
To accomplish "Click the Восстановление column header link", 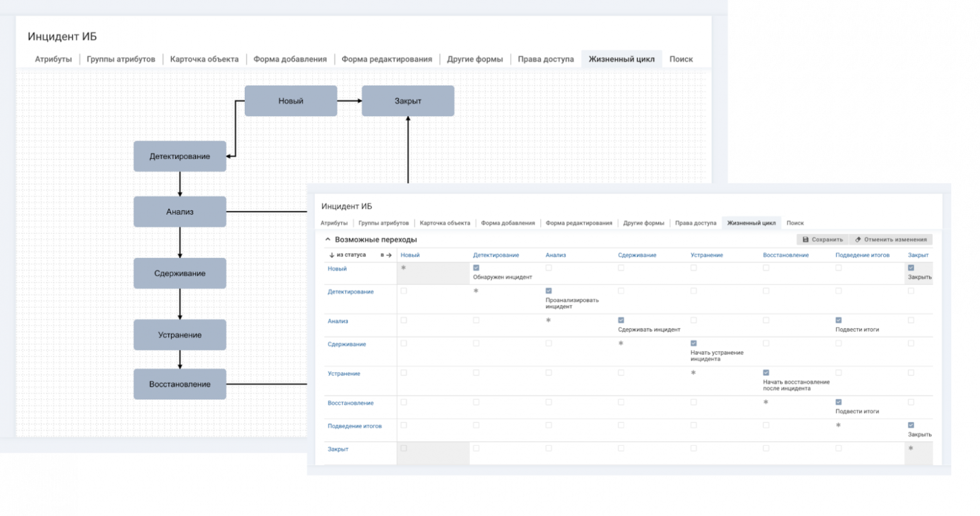I will pos(785,255).
